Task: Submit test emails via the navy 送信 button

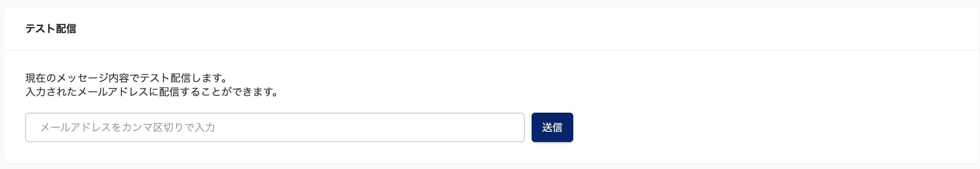Action: 552,127
